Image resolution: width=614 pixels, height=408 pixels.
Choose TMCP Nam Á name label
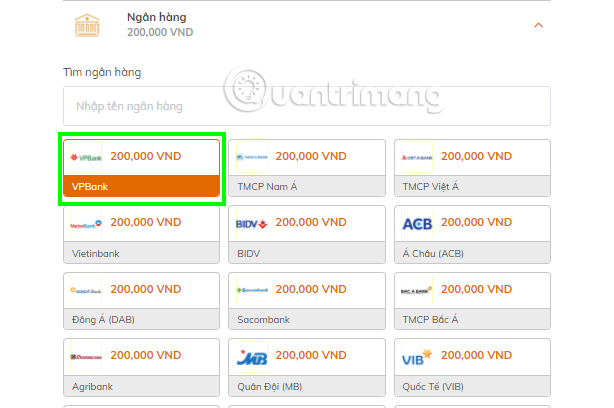tap(267, 187)
